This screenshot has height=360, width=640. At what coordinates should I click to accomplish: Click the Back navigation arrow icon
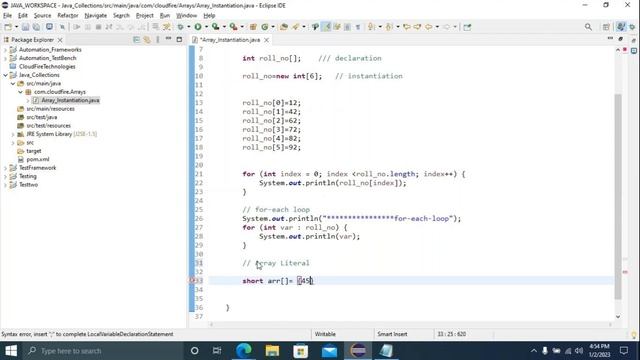[x=428, y=27]
